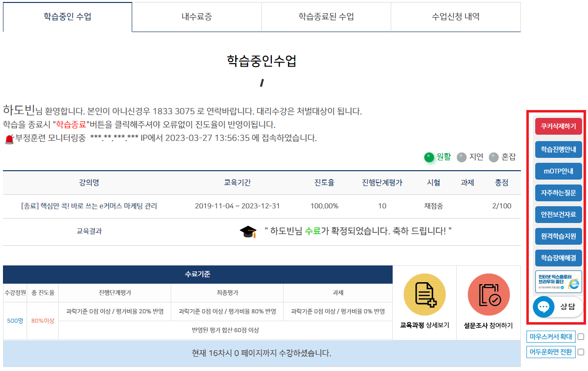Click the 설문조사 참여하기 label
The height and width of the screenshot is (371, 588).
pos(488,326)
